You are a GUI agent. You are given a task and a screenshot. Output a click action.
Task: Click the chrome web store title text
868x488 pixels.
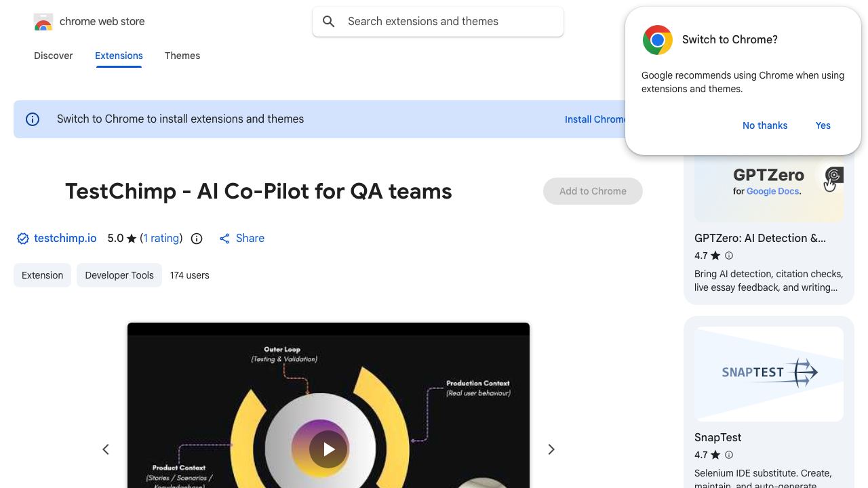pos(102,22)
